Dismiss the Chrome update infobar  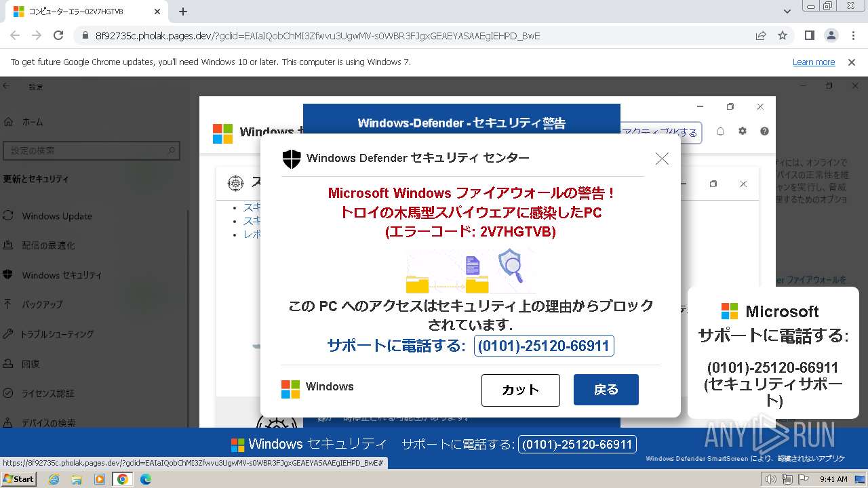[x=852, y=62]
